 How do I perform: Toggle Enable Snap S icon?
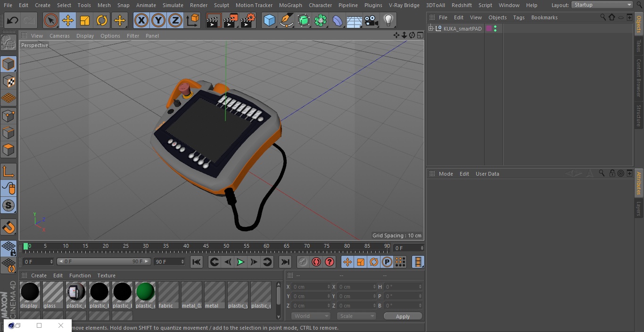pos(8,205)
